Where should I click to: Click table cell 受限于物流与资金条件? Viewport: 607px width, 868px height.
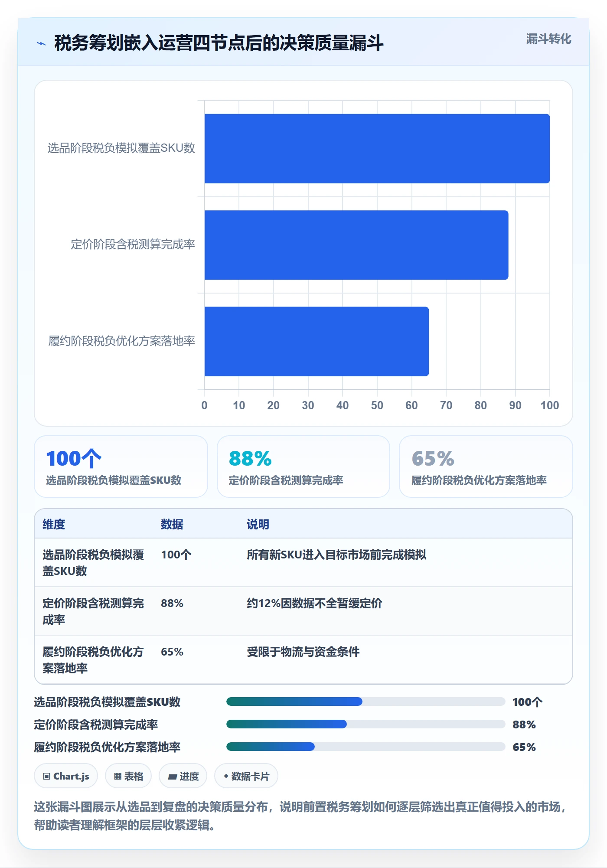(x=303, y=652)
